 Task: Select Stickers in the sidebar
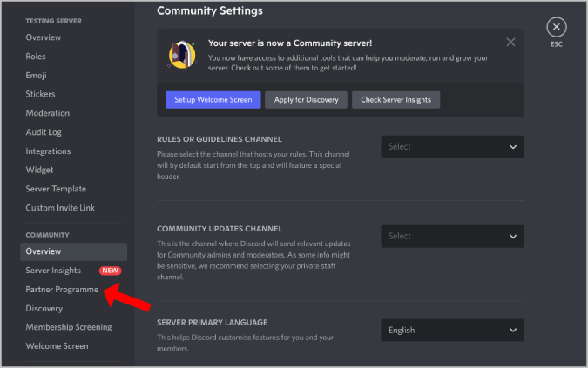point(40,94)
